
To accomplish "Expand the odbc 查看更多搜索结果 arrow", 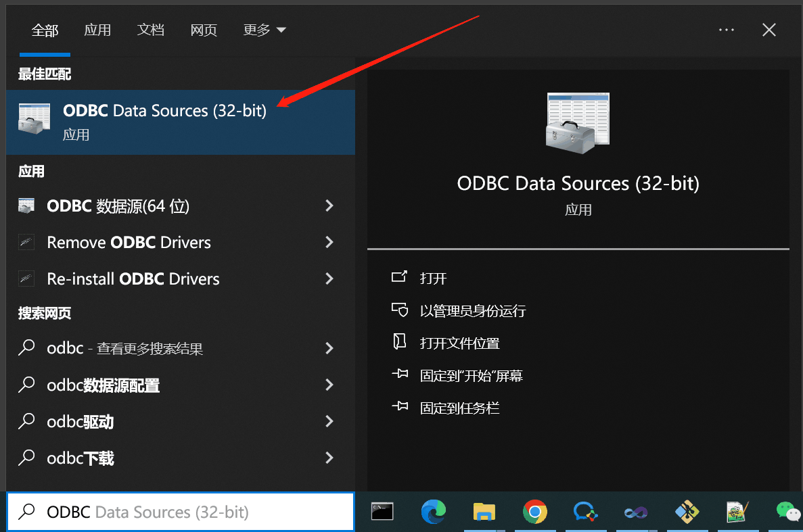I will [329, 348].
